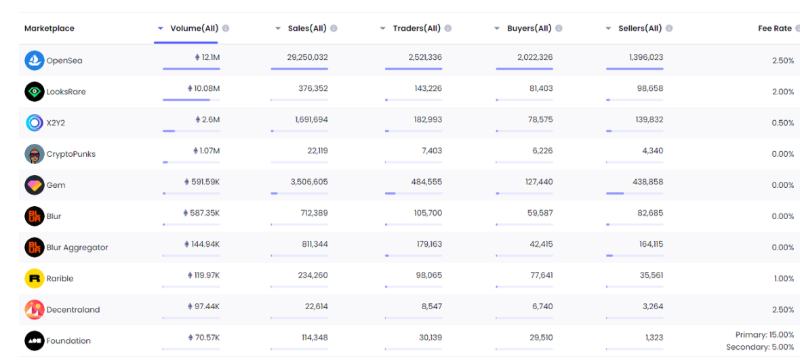Toggle the Buyers(All) sort arrow

497,28
